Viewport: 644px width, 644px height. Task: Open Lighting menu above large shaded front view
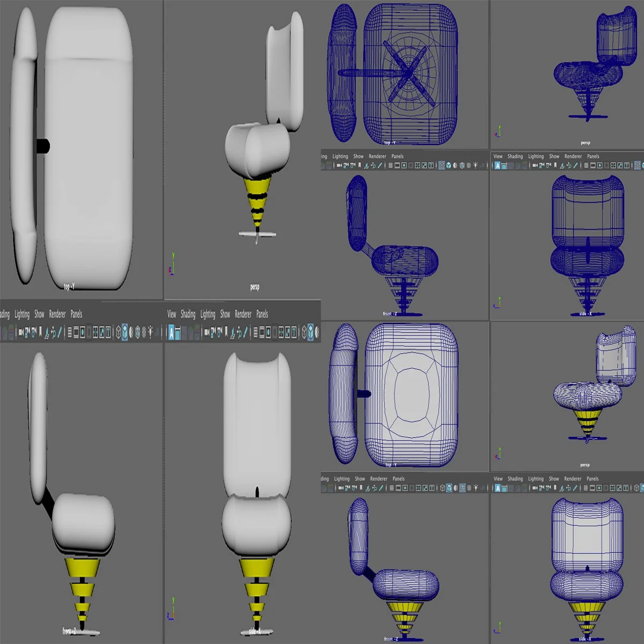(22, 314)
